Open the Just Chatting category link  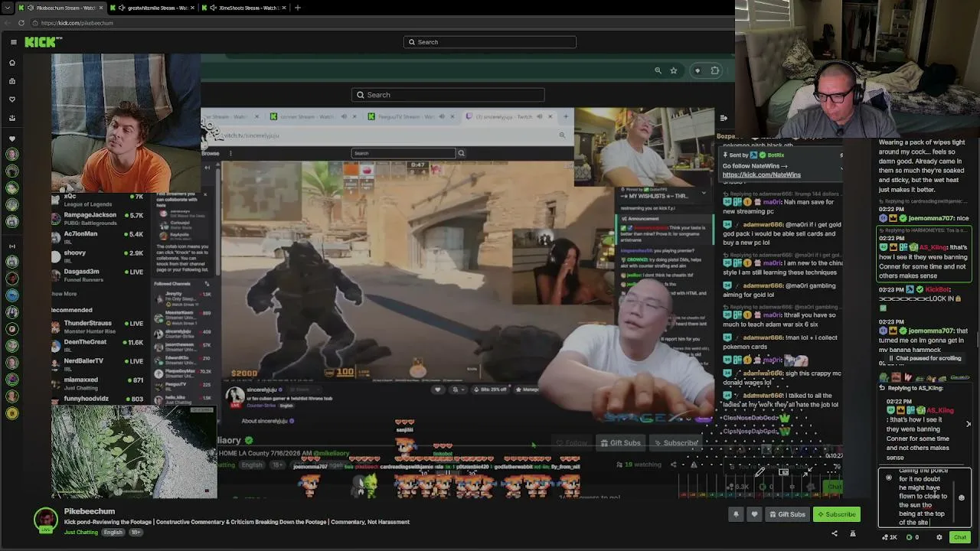tap(81, 533)
